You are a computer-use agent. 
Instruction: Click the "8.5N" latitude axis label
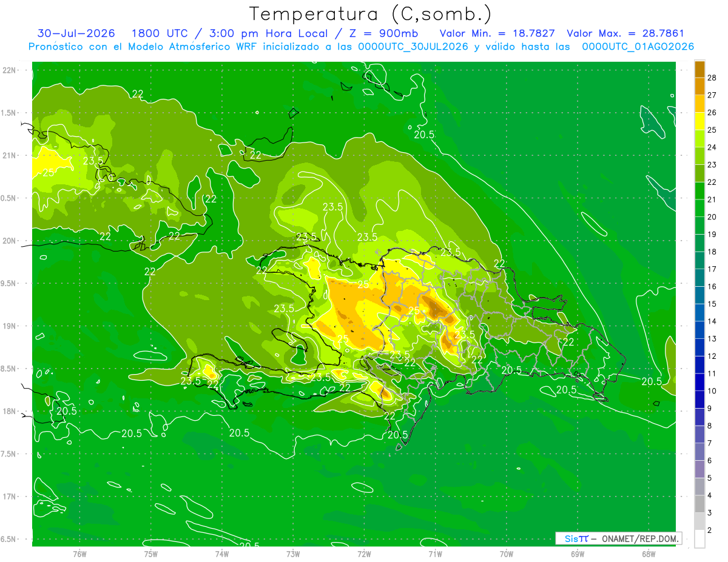[8, 369]
